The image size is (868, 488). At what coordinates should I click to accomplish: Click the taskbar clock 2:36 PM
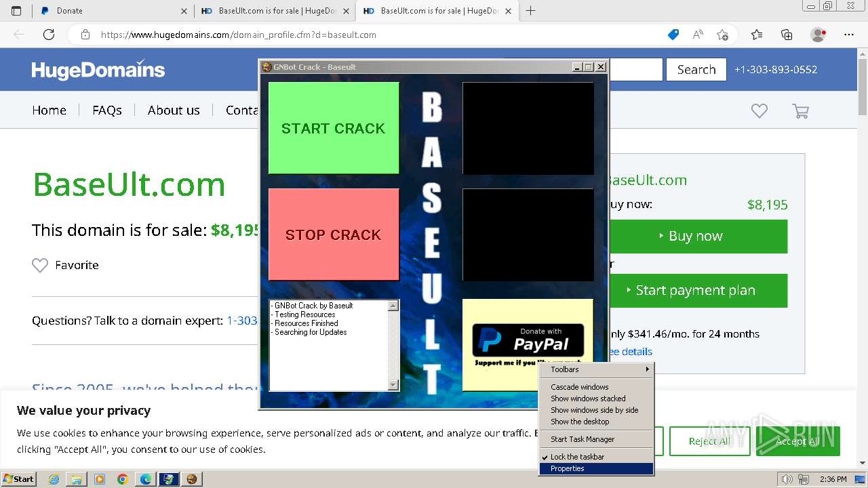tap(833, 479)
